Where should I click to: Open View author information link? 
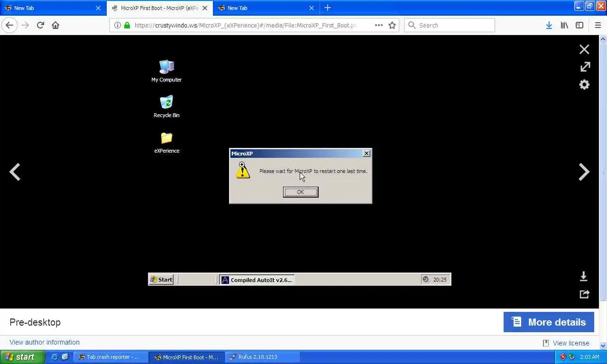[45, 342]
